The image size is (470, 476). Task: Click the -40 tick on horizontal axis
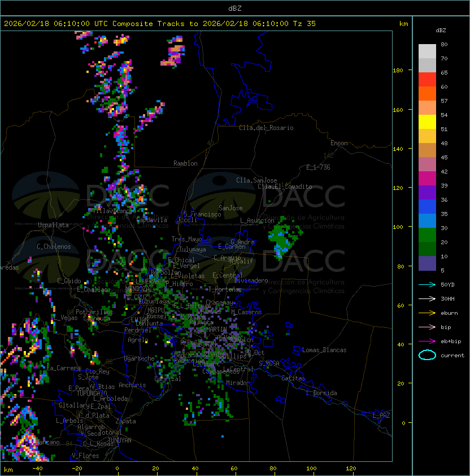coord(38,469)
